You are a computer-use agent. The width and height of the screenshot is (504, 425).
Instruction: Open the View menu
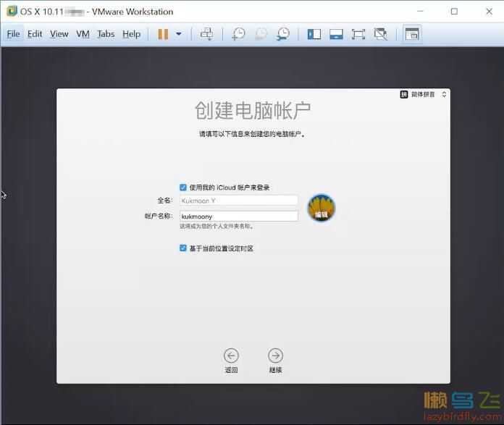pyautogui.click(x=59, y=34)
